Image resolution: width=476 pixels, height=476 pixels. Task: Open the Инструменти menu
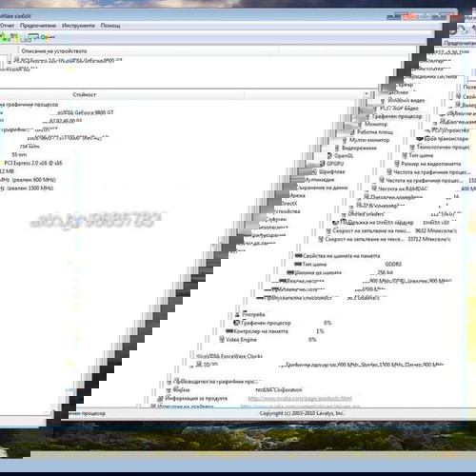tap(78, 26)
